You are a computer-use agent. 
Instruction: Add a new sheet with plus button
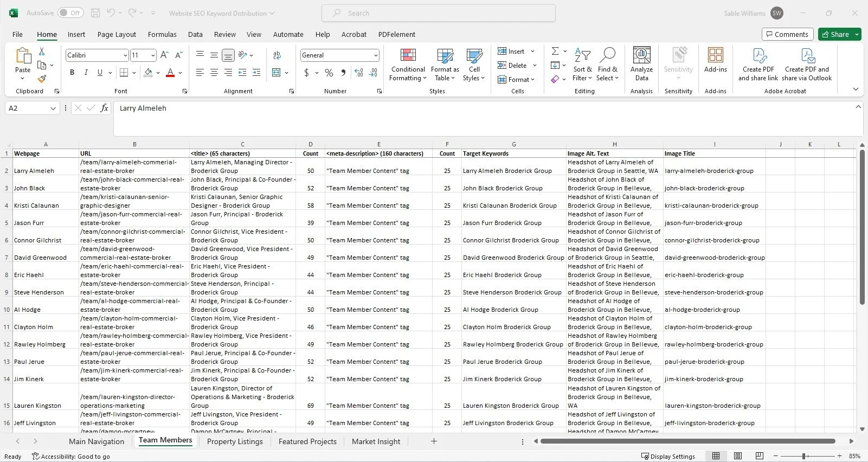click(x=434, y=441)
